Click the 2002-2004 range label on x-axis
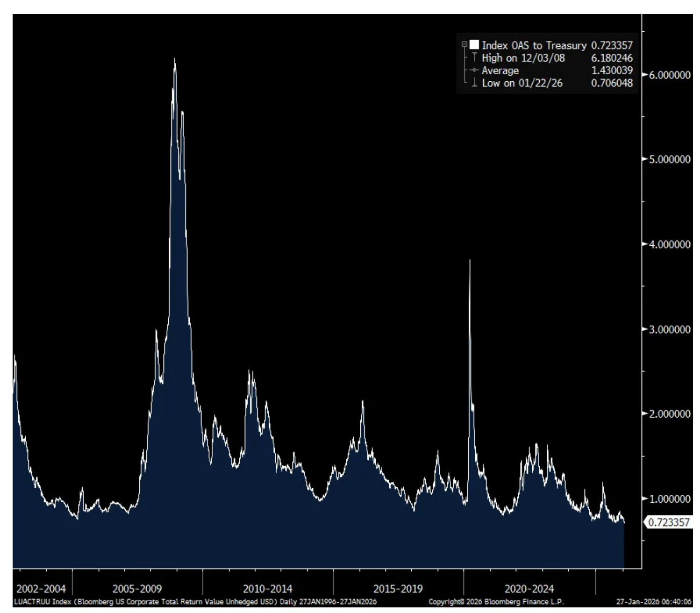 tap(41, 588)
